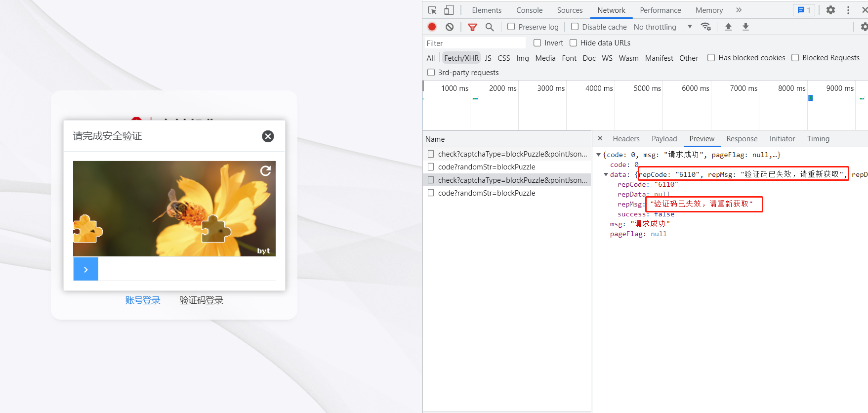Collapse the data object in preview
This screenshot has width=868, height=413.
point(606,174)
